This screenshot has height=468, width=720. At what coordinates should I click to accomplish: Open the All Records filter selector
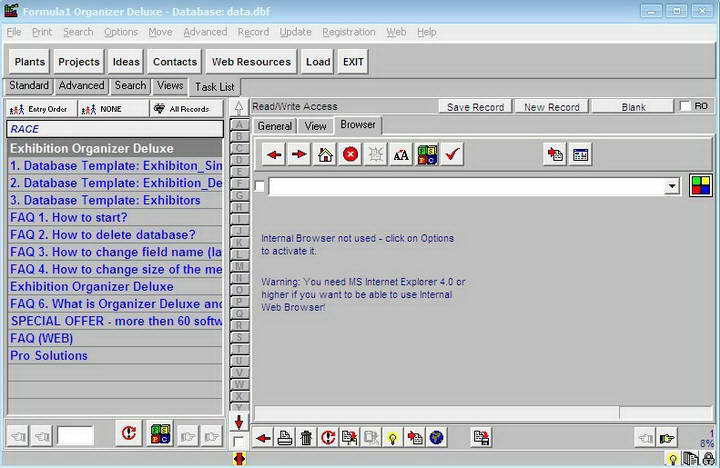click(186, 109)
